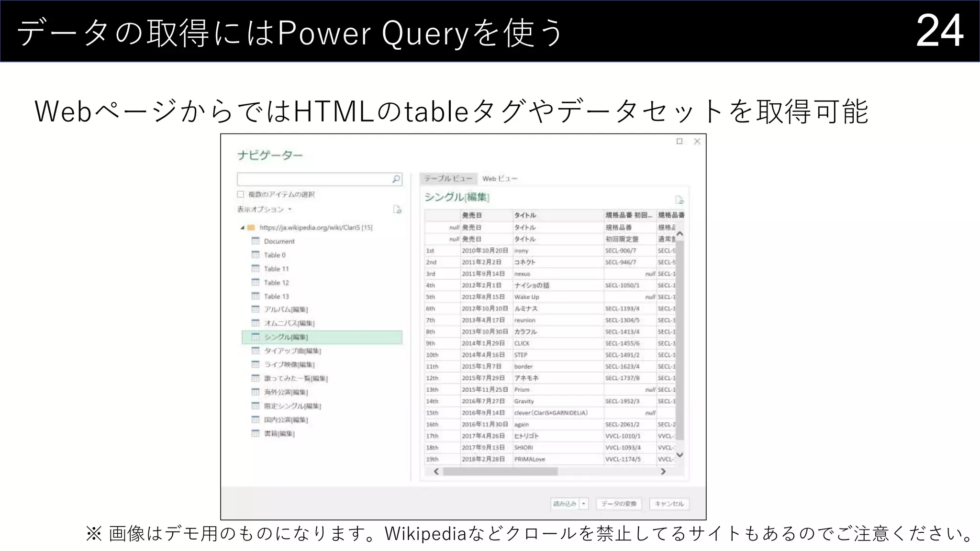Click the cell containing コネクト

[558, 262]
